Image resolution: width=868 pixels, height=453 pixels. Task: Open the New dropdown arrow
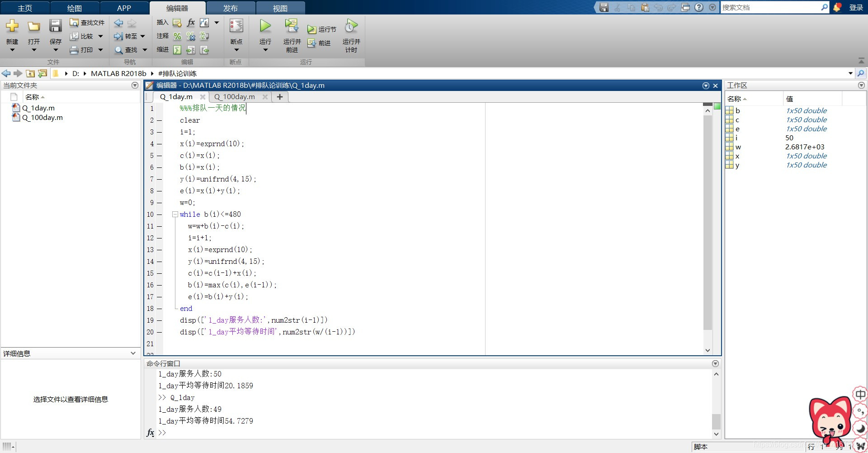coord(12,50)
